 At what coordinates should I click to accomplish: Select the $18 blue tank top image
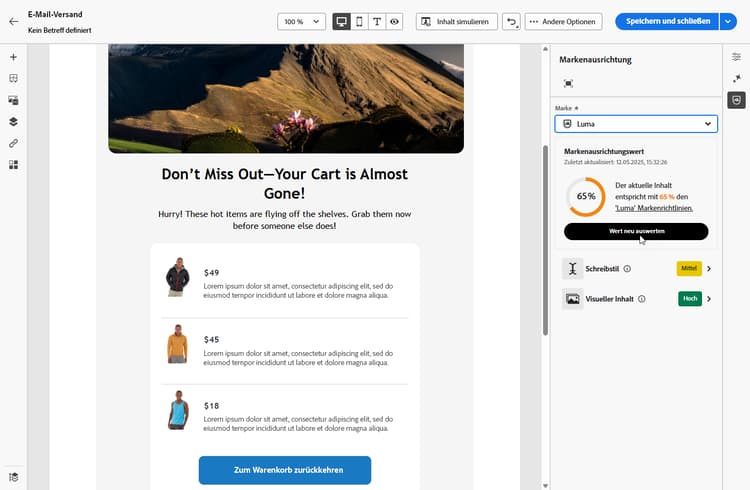tap(178, 410)
